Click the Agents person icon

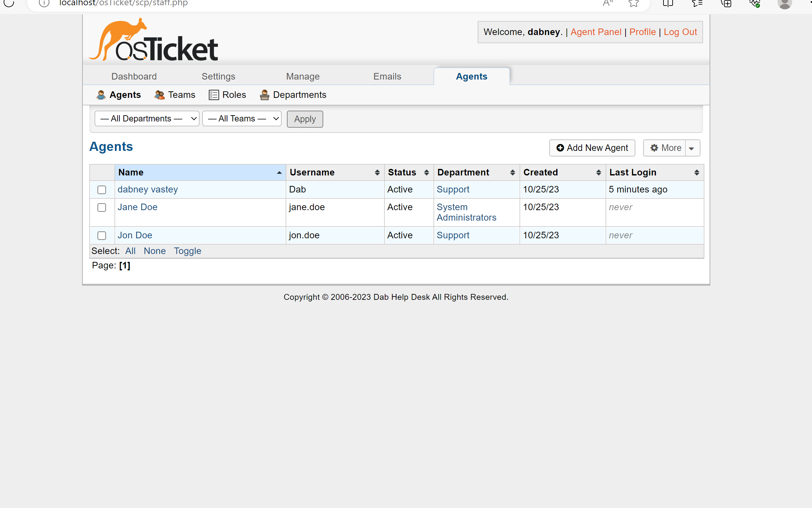pos(101,95)
